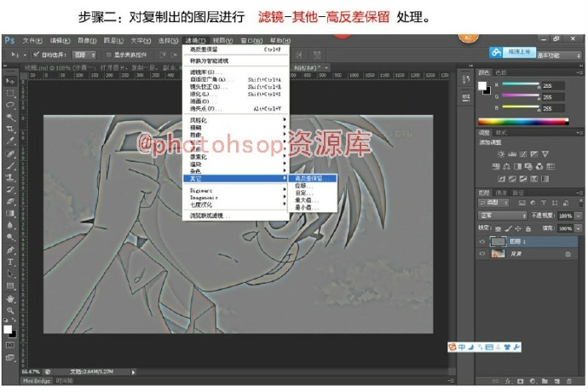This screenshot has height=392, width=588.
Task: Select the Spot Healing Brush tool
Action: pos(10,153)
